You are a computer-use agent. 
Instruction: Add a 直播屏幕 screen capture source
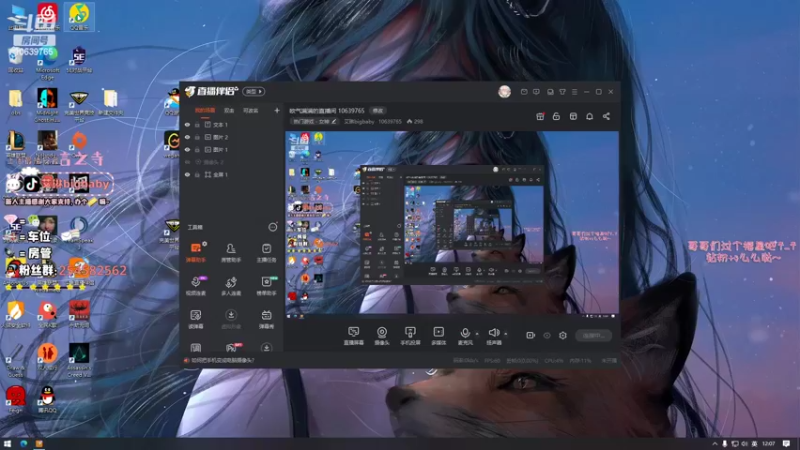coord(353,336)
